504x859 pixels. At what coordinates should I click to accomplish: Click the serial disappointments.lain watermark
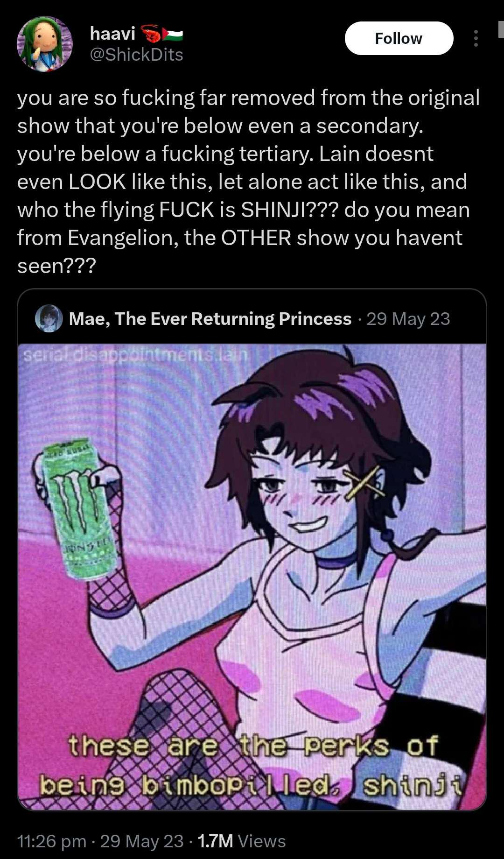click(135, 356)
